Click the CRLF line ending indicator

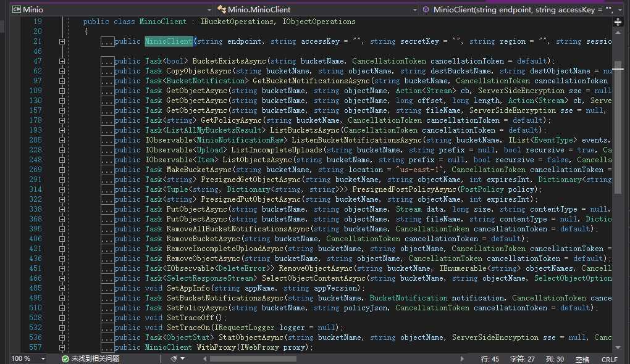point(610,359)
